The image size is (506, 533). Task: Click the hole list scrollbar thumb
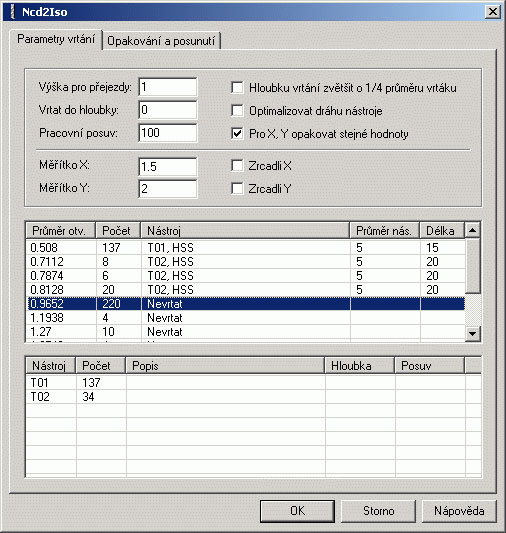click(x=472, y=266)
